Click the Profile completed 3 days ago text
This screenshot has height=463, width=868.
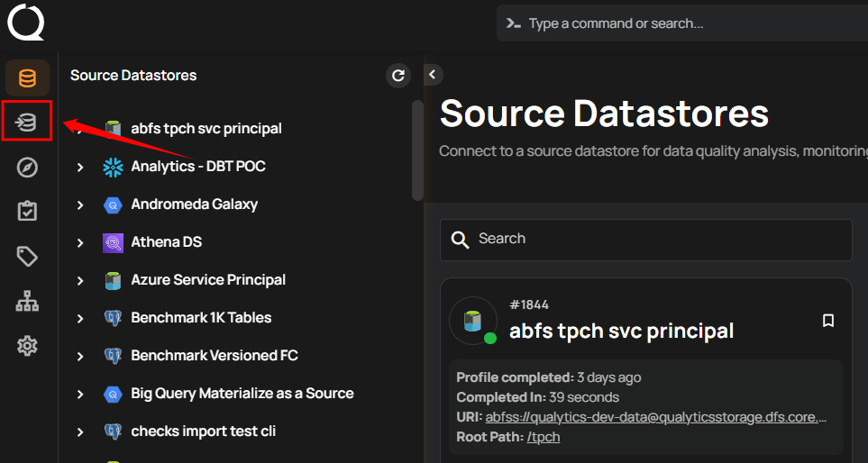tap(549, 377)
